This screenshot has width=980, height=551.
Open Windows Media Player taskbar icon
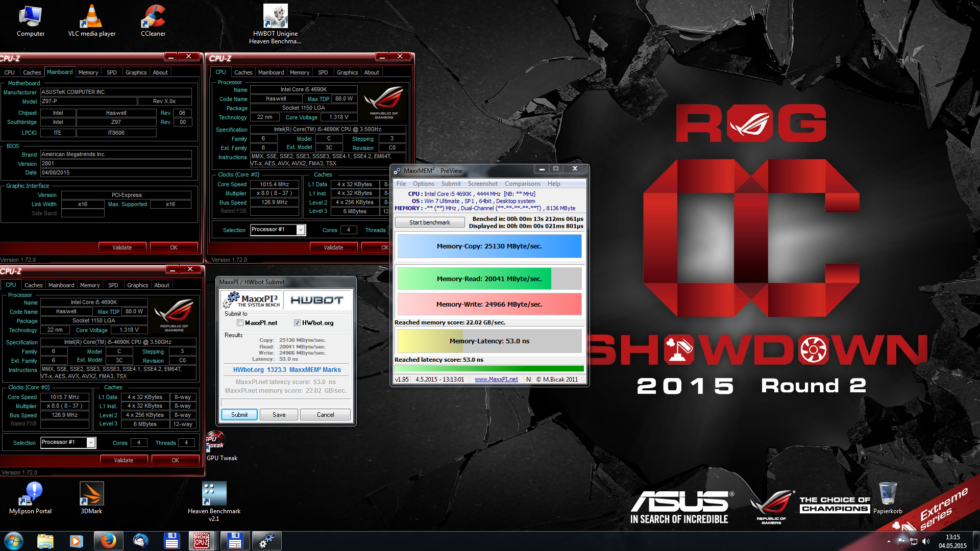pyautogui.click(x=77, y=541)
